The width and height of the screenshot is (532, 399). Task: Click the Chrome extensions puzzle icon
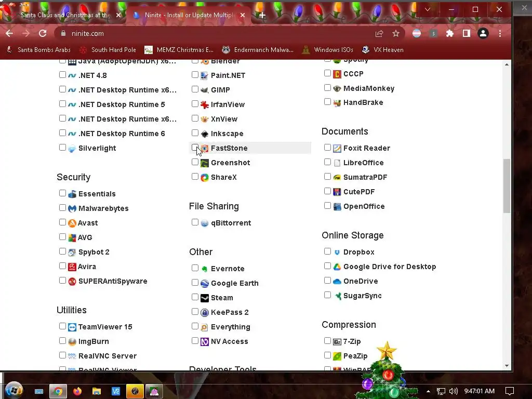click(449, 33)
